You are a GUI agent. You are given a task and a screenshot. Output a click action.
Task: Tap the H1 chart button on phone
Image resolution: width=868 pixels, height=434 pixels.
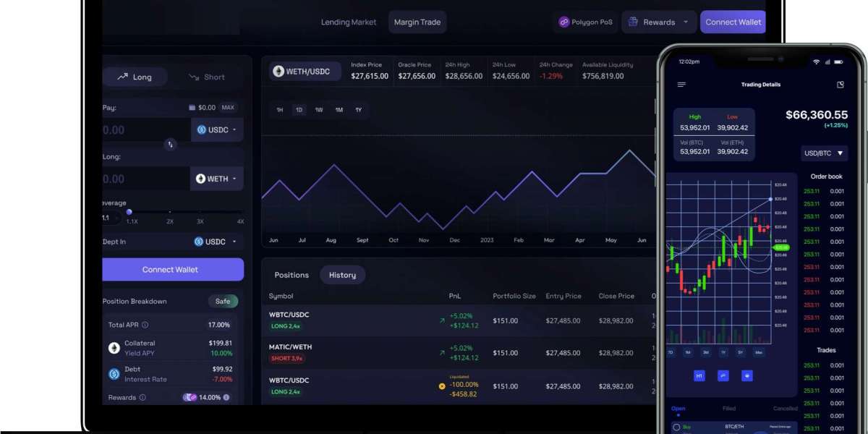tap(699, 376)
